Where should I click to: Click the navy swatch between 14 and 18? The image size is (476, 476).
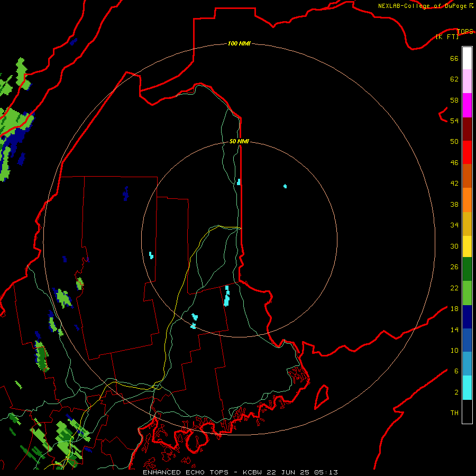pyautogui.click(x=467, y=317)
